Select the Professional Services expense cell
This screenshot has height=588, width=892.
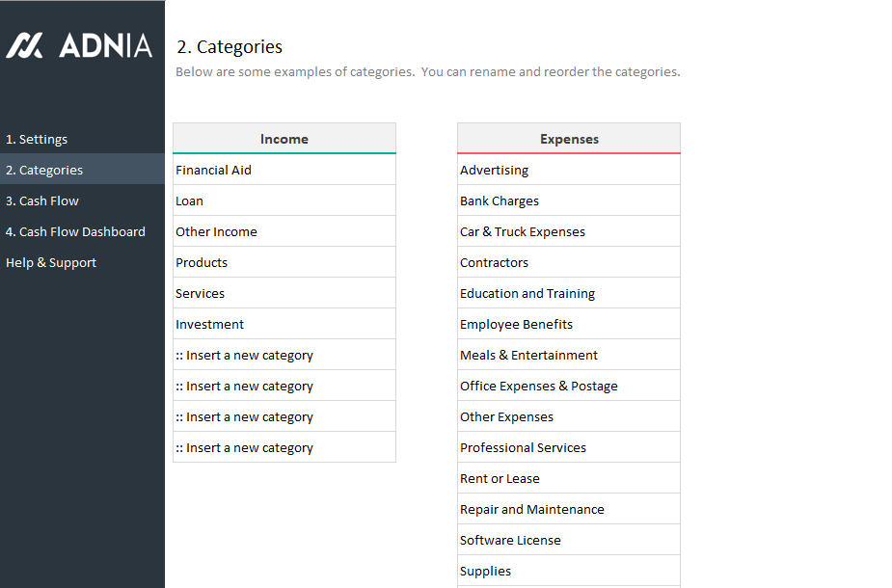pos(568,448)
